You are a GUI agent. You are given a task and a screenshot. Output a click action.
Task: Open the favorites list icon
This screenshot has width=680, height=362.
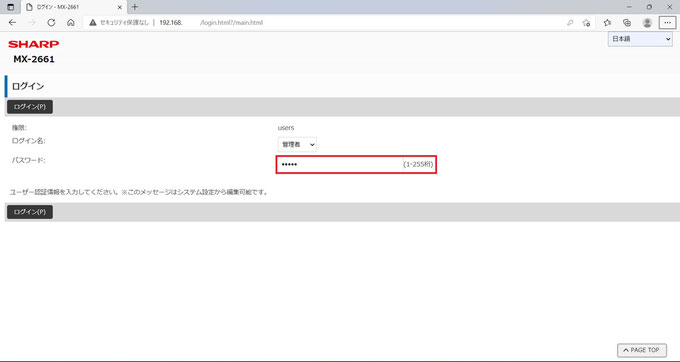click(x=607, y=23)
